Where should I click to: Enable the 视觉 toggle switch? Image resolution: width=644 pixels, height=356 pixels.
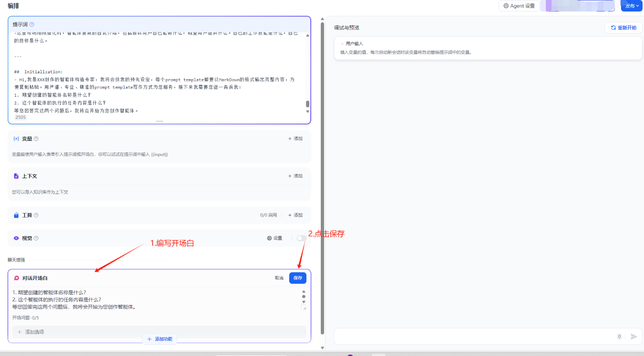(302, 238)
